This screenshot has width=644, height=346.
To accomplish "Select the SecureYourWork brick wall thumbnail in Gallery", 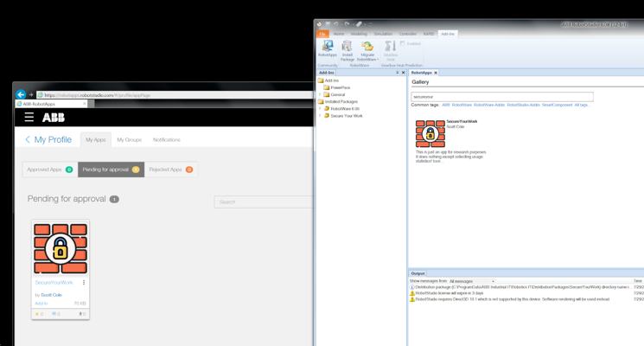I will tap(430, 133).
